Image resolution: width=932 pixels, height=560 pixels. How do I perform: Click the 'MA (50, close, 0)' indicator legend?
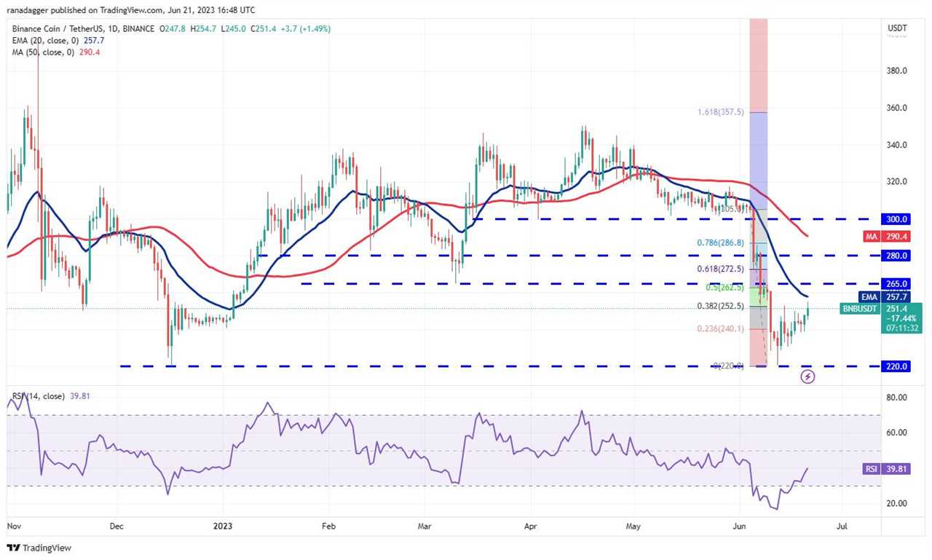[x=42, y=52]
